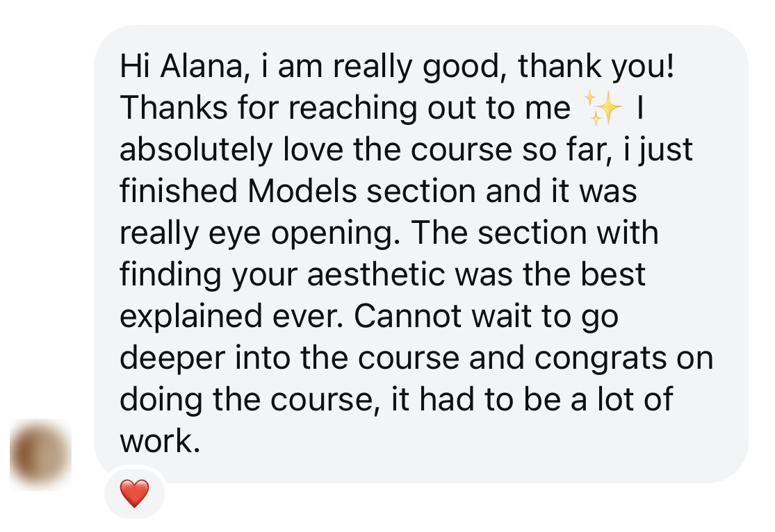Click the word "finished" in the message
775x532 pixels.
coord(179,191)
